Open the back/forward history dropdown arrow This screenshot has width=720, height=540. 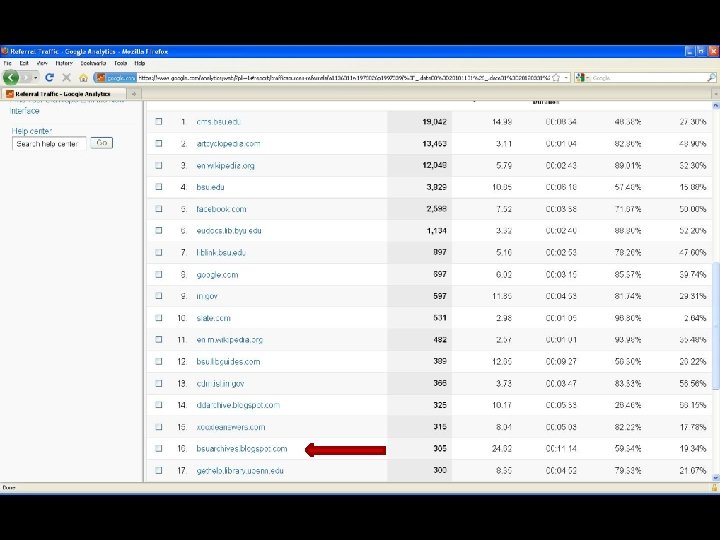(x=35, y=78)
